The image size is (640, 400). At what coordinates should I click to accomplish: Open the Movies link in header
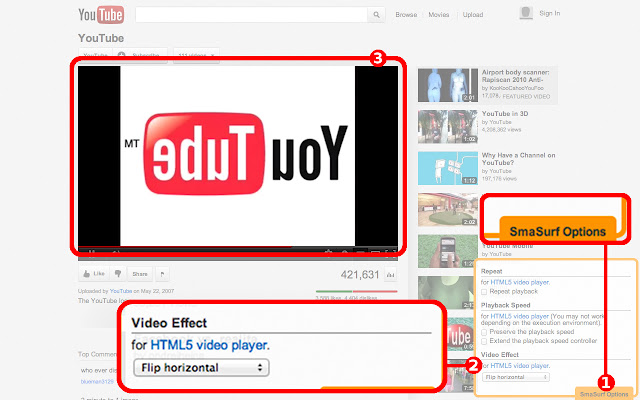click(439, 15)
